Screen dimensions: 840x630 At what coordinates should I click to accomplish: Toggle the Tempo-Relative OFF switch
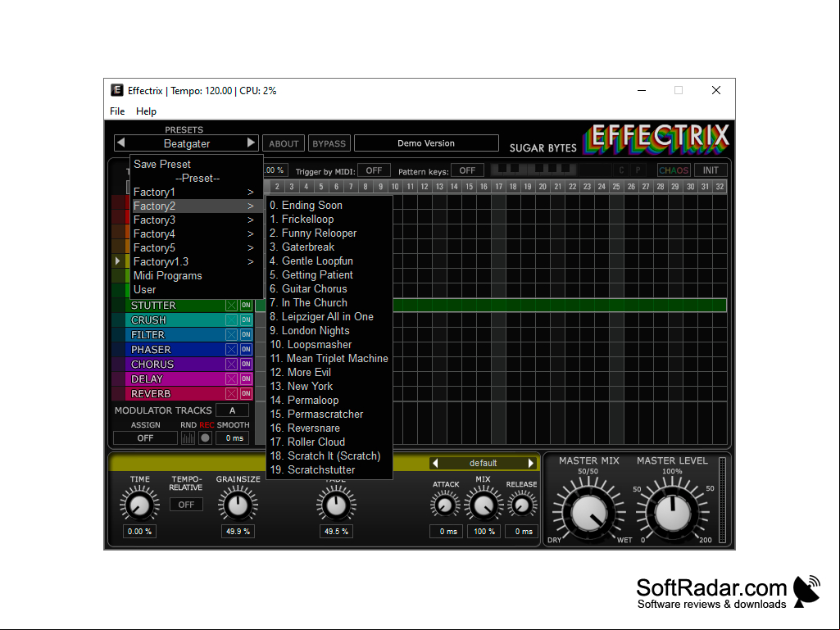click(186, 505)
